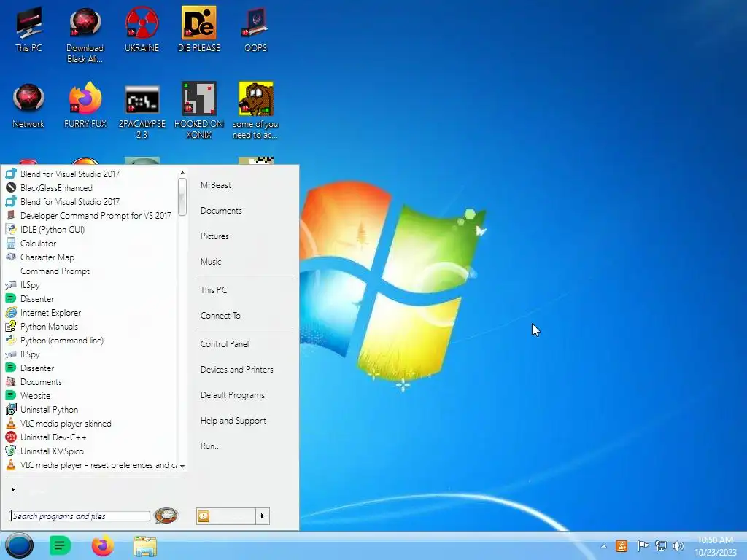Screen dimensions: 747x560
Task: Open File Explorer from the taskbar
Action: (x=145, y=546)
